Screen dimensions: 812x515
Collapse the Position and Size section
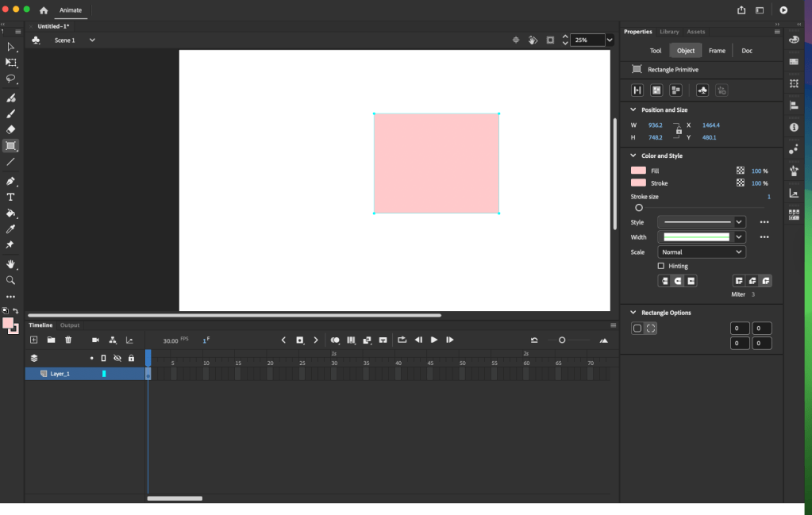click(633, 110)
